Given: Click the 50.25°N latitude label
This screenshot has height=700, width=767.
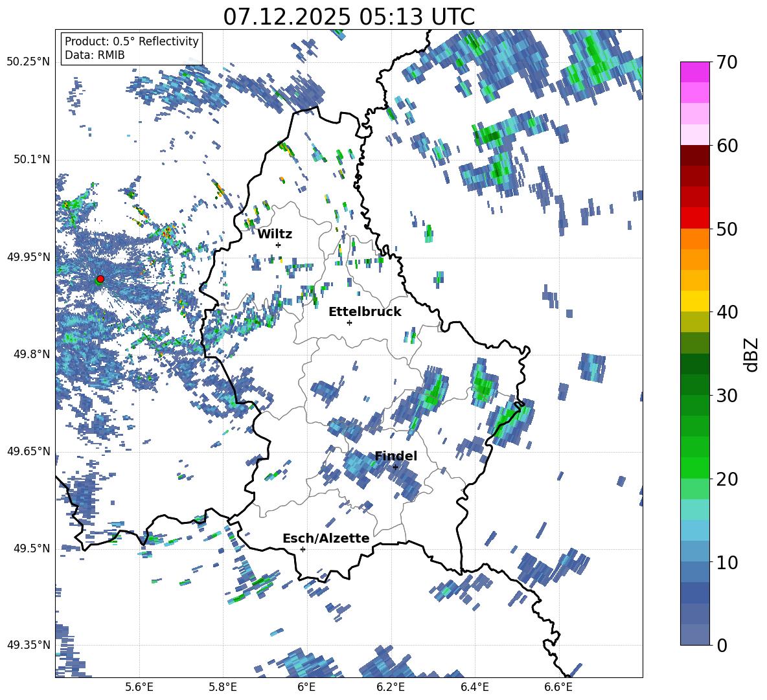Looking at the screenshot, I should pos(29,62).
